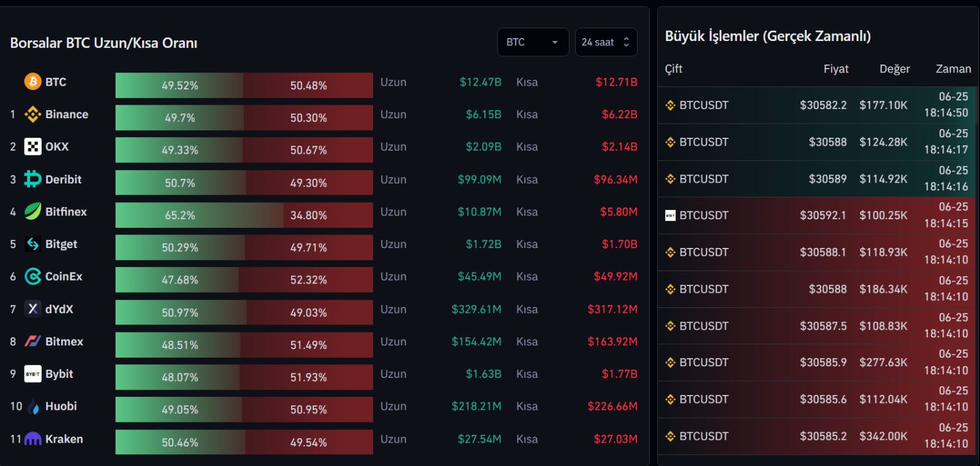This screenshot has height=466, width=980.
Task: Click Binance icon on $112.04K trade row
Action: pos(670,399)
